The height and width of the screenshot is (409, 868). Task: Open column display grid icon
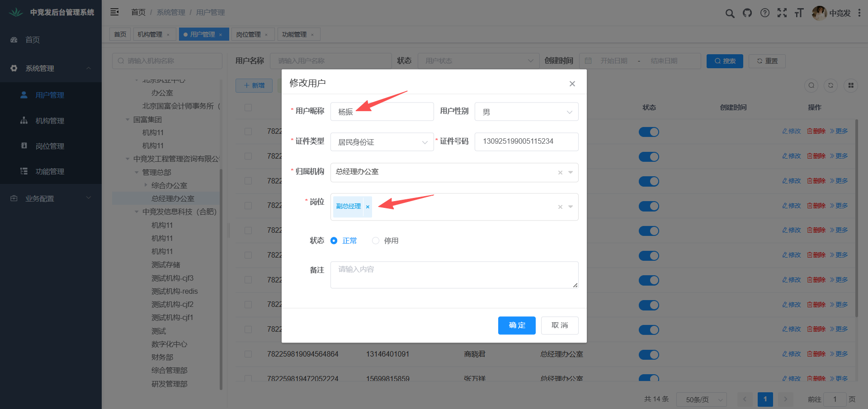pyautogui.click(x=851, y=85)
